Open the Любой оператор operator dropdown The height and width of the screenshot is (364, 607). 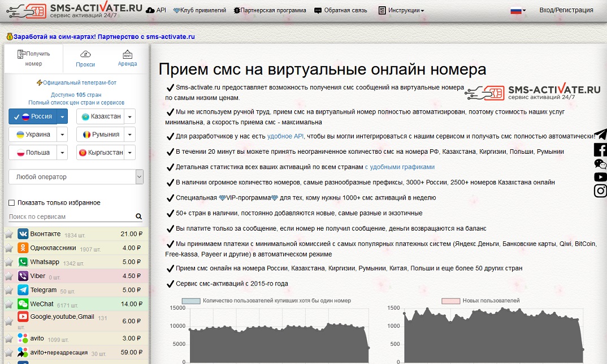tap(76, 177)
